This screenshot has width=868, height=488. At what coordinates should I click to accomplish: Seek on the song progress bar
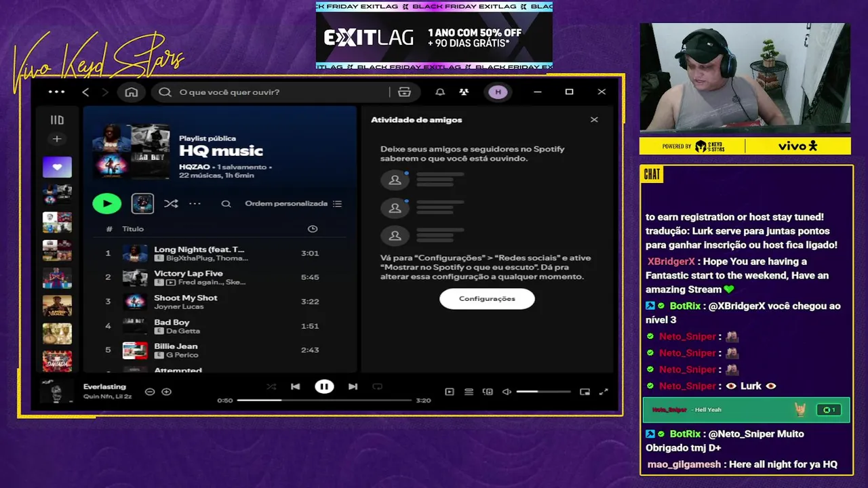click(x=324, y=401)
